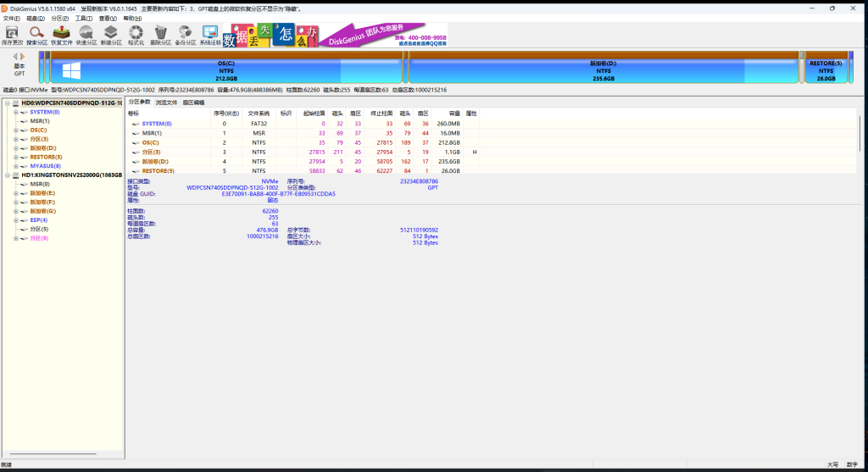Click the DiskGenius data recovery banner ad
The width and height of the screenshot is (868, 472).
335,35
